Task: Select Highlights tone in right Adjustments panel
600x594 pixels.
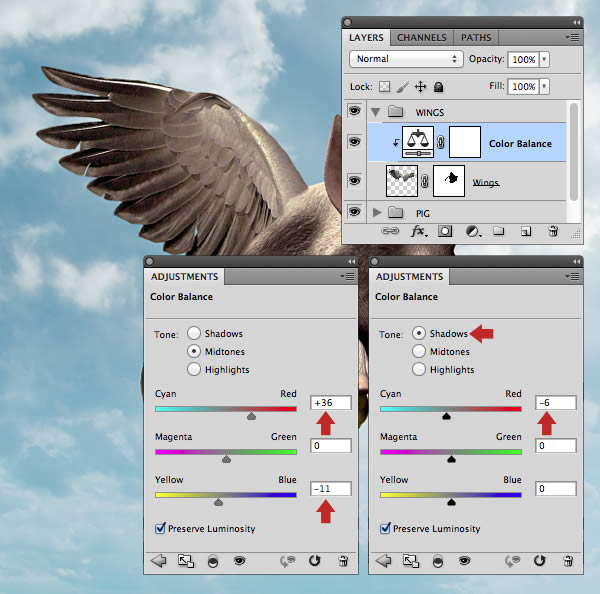Action: (419, 369)
